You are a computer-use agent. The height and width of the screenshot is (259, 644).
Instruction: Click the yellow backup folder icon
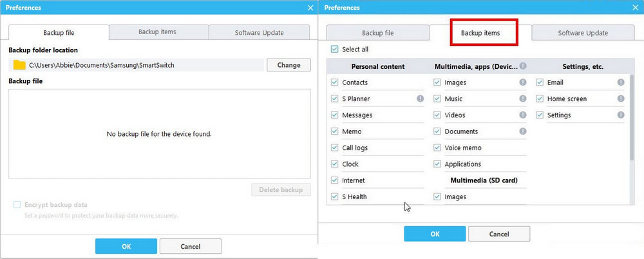tap(19, 65)
